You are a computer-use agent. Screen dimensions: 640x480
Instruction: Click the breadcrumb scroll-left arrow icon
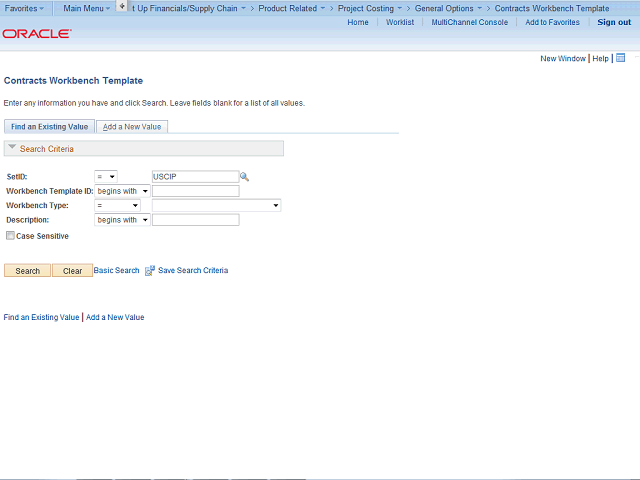(122, 6)
